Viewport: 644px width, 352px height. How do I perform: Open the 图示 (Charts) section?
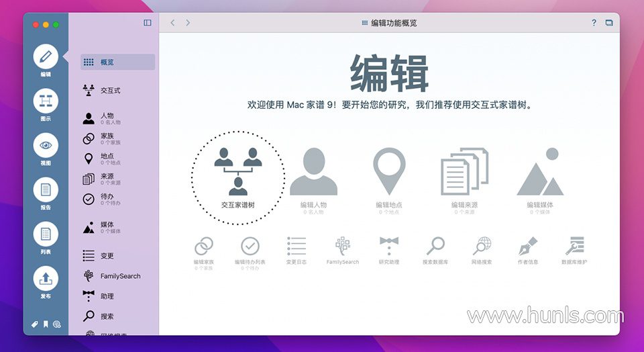pos(46,101)
